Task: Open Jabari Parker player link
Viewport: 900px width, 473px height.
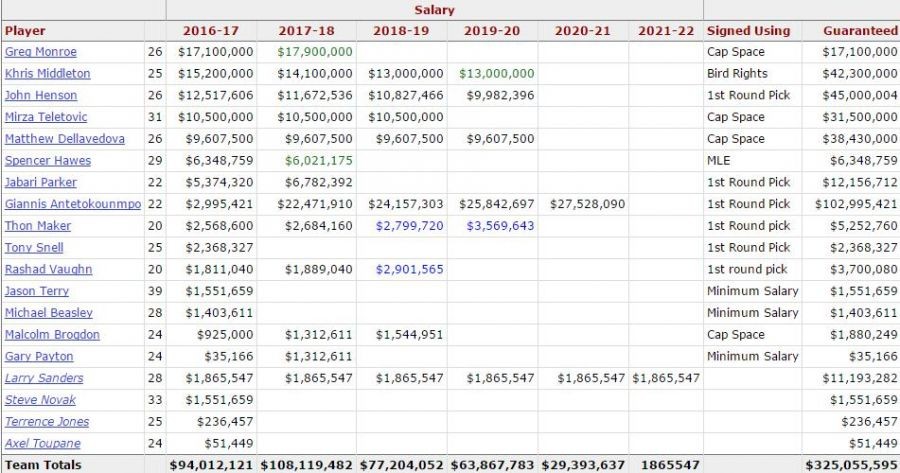Action: 41,183
